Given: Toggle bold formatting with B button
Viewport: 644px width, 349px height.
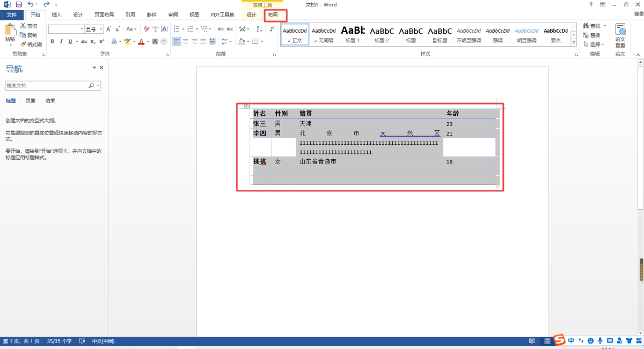Looking at the screenshot, I should pos(53,41).
